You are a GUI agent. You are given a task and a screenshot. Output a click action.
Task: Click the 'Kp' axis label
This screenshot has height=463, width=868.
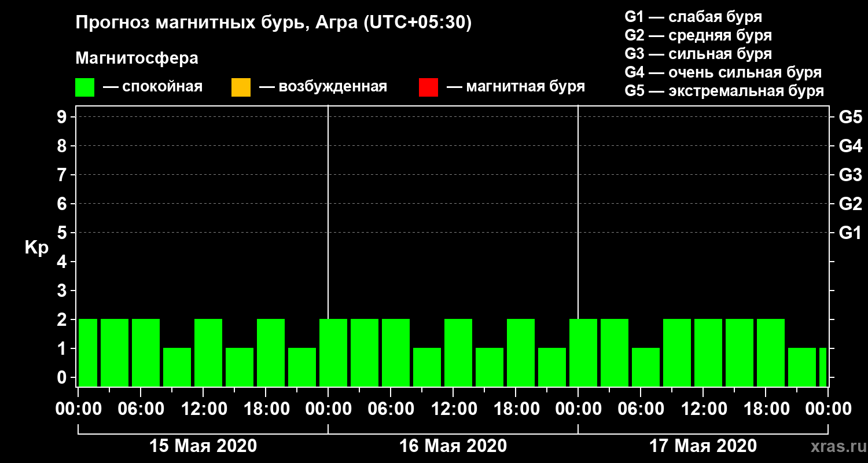(36, 248)
